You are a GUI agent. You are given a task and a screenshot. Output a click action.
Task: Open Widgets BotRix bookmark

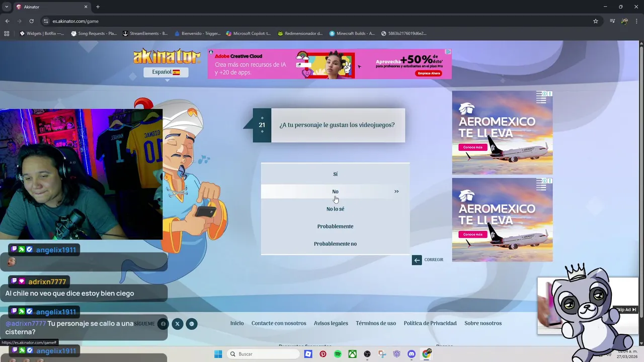point(42,34)
